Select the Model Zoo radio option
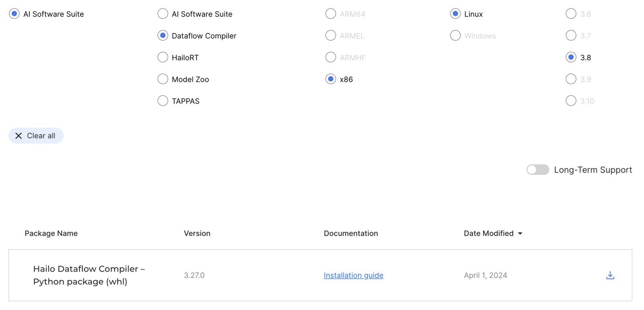Screen dimensions: 644x310 163,79
